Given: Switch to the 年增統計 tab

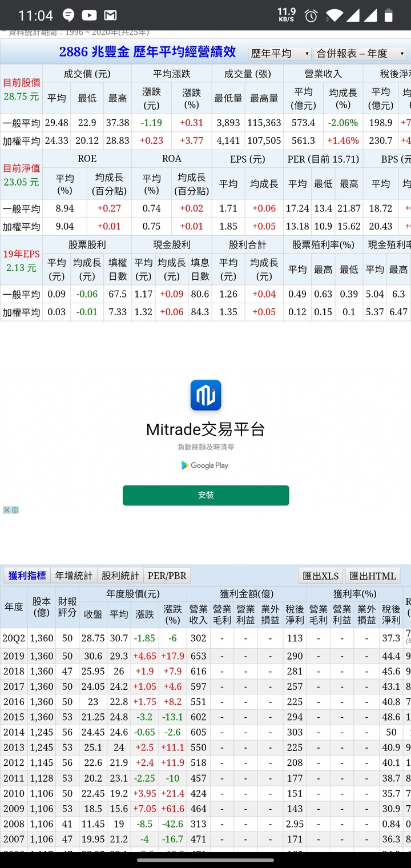Looking at the screenshot, I should [x=74, y=575].
